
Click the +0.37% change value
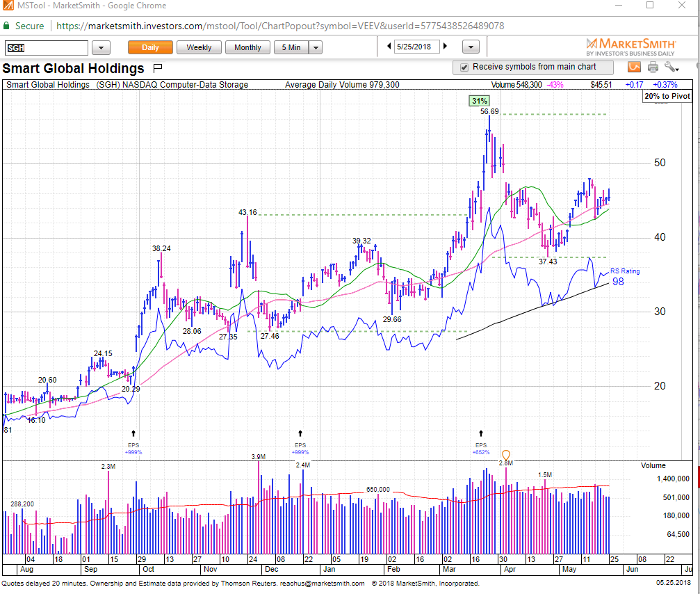tap(665, 84)
